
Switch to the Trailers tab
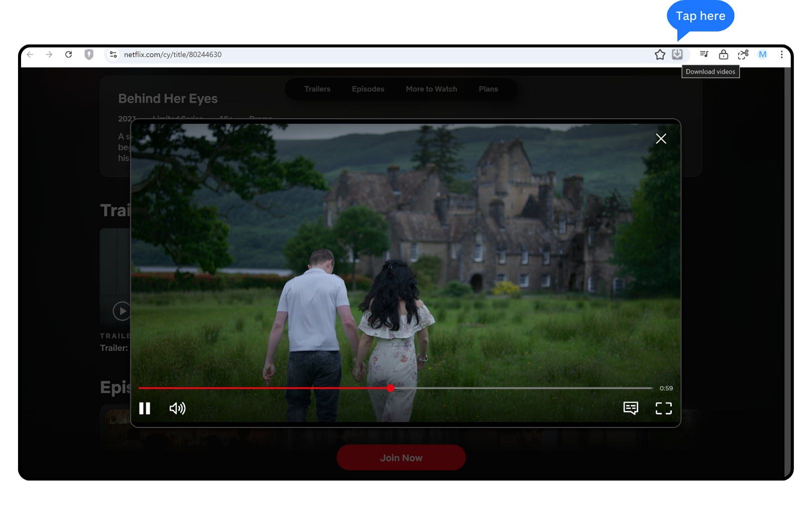click(x=318, y=89)
